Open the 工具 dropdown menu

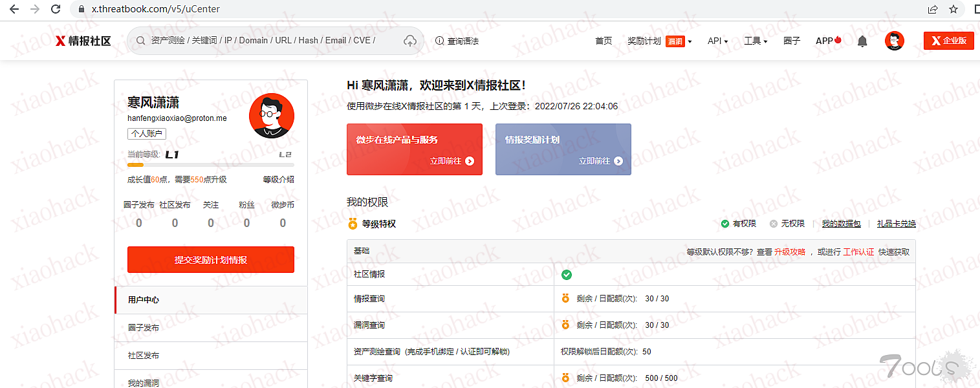755,41
